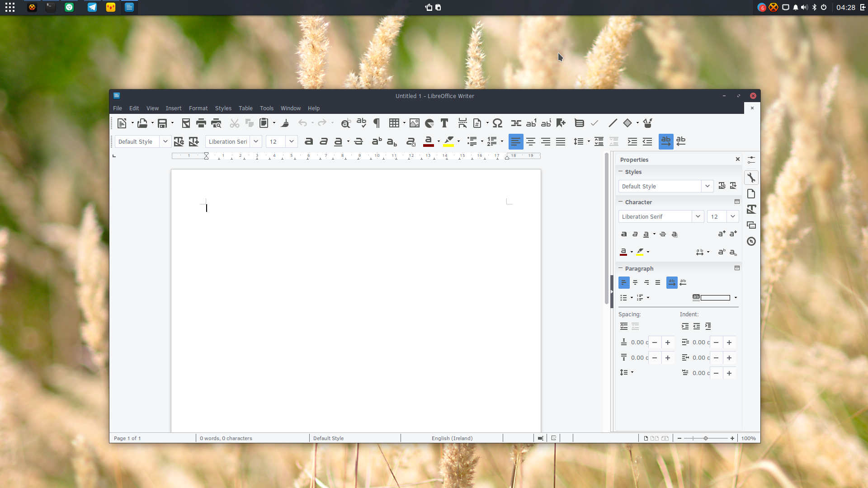Screen dimensions: 868x488
Task: Open Character panel more options
Action: [737, 202]
